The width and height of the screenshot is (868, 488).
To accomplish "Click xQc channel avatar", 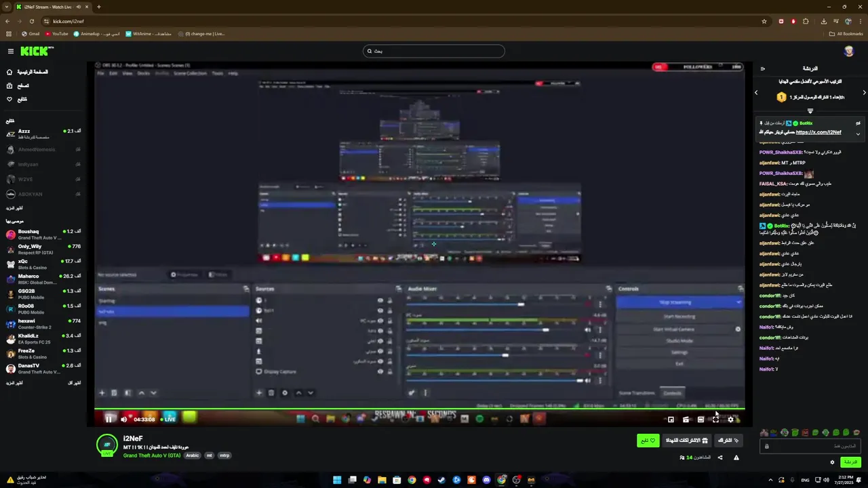I will (10, 264).
